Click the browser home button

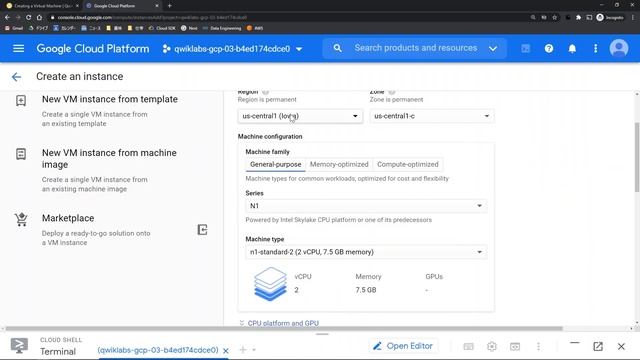39,18
